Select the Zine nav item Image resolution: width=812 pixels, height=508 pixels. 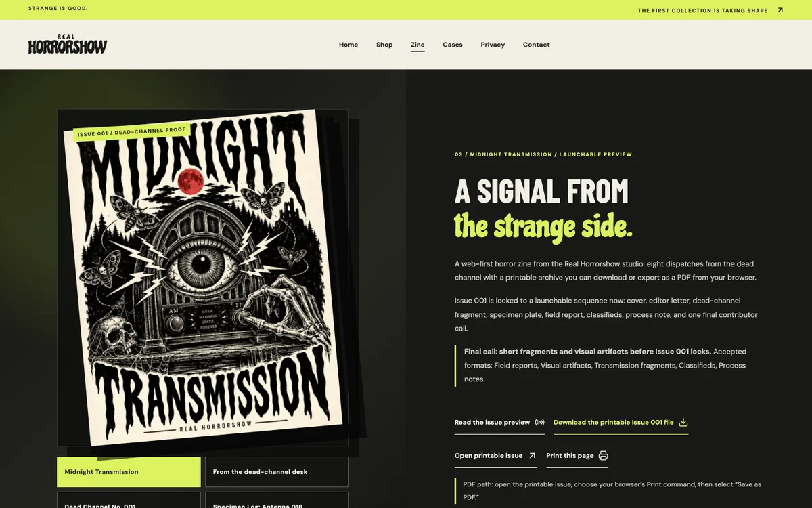[418, 45]
